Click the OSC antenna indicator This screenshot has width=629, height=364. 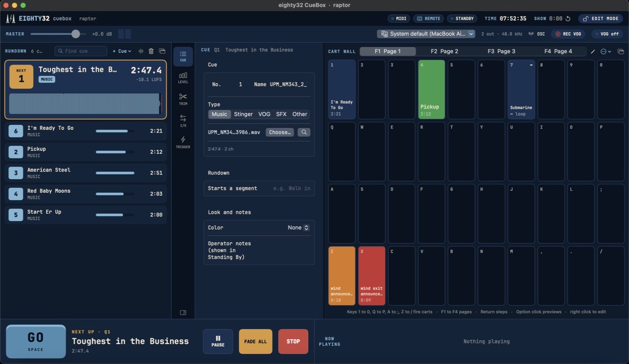pyautogui.click(x=536, y=34)
